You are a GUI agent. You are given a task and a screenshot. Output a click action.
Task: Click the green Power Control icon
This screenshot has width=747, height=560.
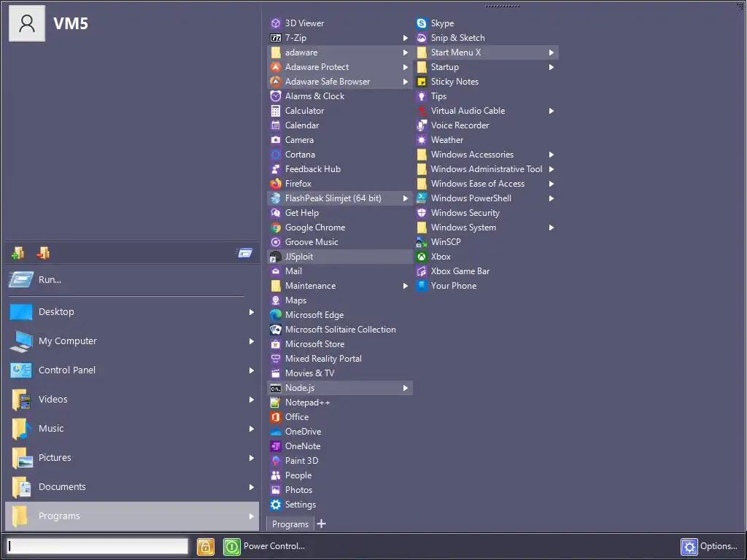tap(231, 547)
